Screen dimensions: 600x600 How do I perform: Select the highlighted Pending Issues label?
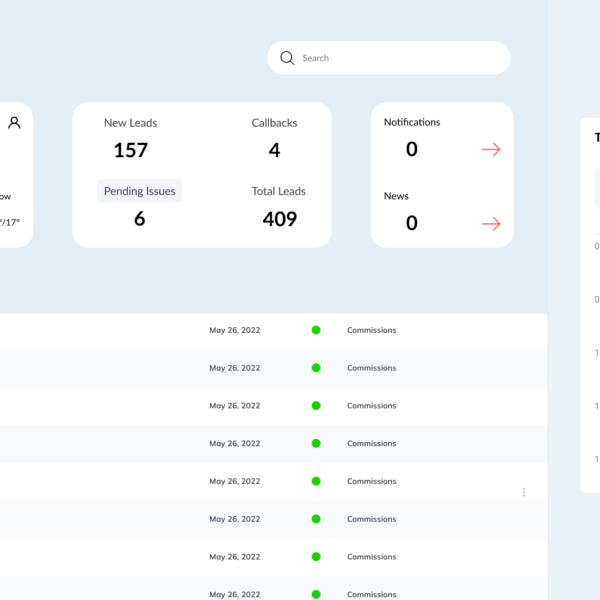[x=139, y=191]
